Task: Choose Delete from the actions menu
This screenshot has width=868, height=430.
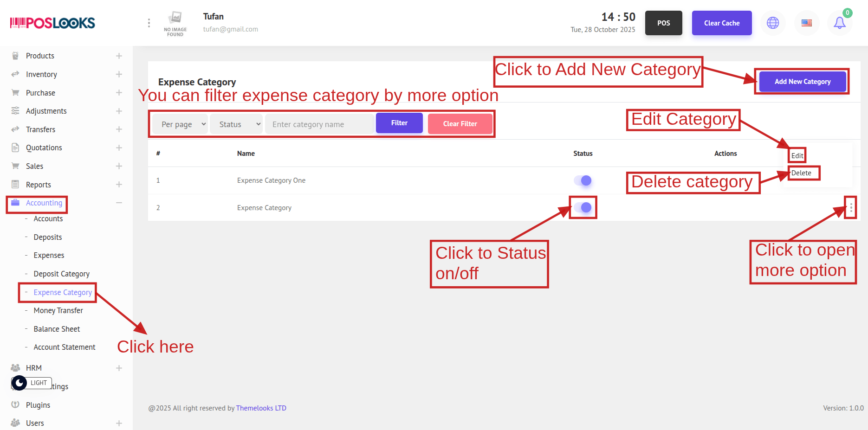Action: point(801,173)
